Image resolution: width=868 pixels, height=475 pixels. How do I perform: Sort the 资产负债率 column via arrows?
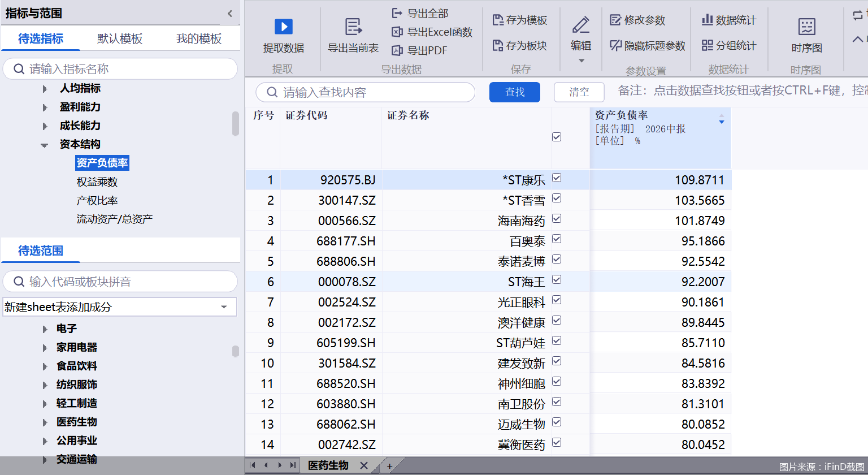[x=721, y=119]
